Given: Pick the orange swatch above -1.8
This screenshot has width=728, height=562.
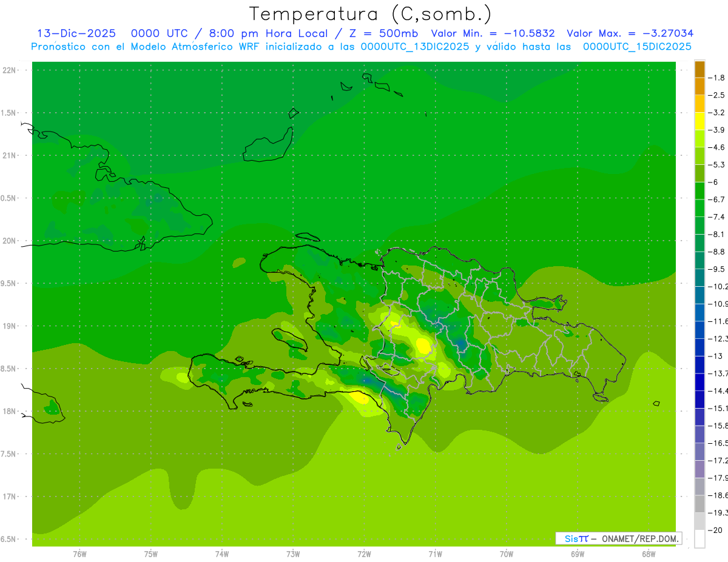Looking at the screenshot, I should tap(699, 69).
